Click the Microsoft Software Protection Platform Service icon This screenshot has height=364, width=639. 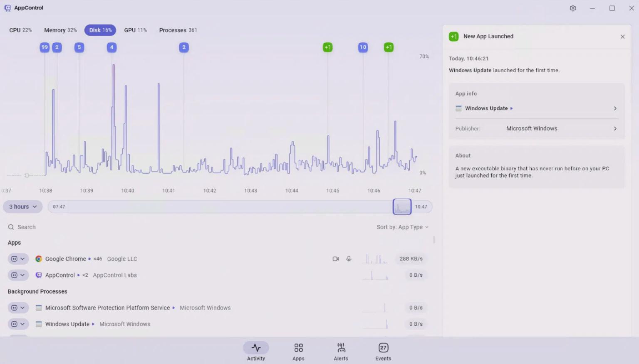39,308
